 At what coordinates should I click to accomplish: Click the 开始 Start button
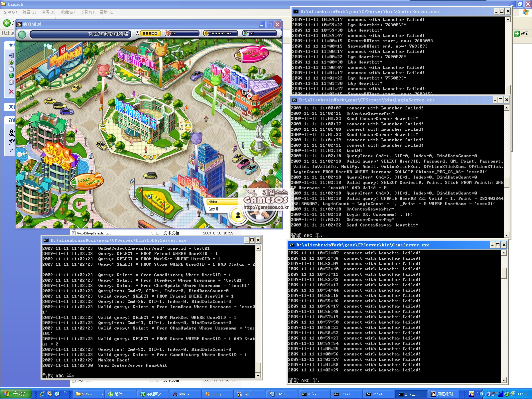(16, 394)
